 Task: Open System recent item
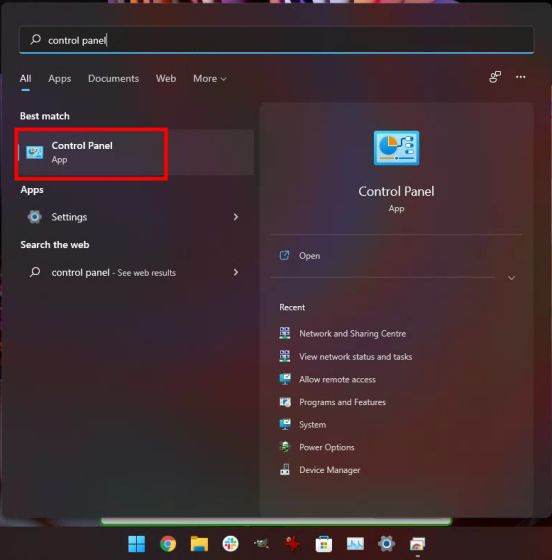[x=303, y=425]
